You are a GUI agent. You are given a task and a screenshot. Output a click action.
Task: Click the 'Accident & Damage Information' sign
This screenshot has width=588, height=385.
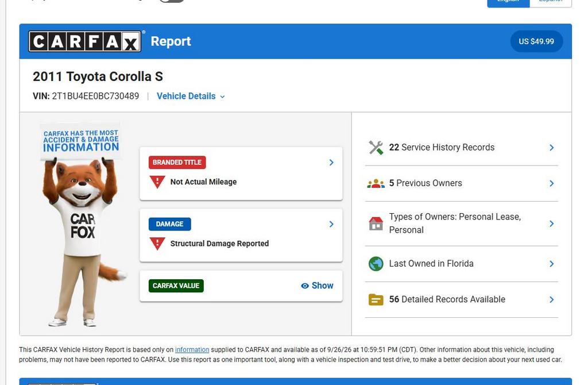click(x=80, y=141)
